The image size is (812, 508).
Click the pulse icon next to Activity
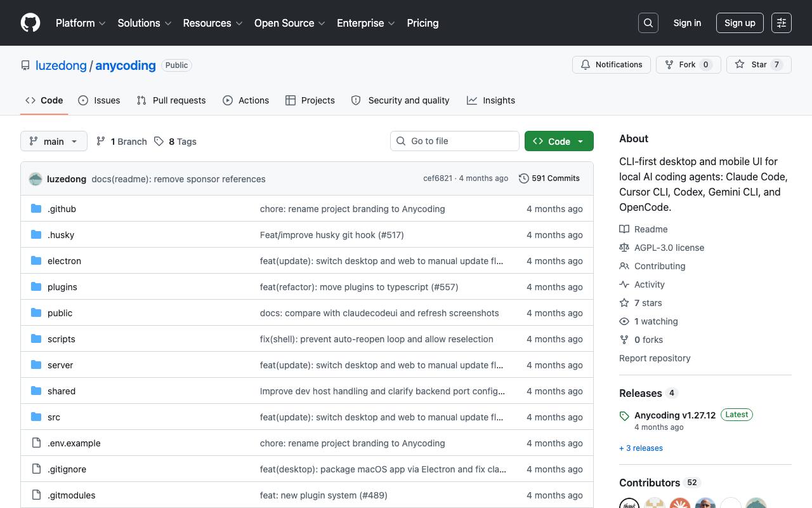(x=624, y=284)
